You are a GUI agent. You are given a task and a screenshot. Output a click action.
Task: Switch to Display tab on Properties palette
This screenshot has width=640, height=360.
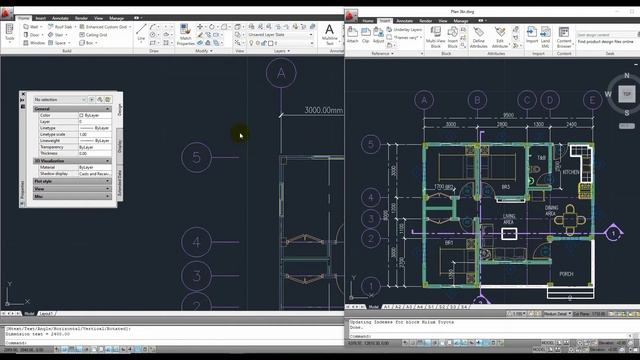tap(120, 146)
